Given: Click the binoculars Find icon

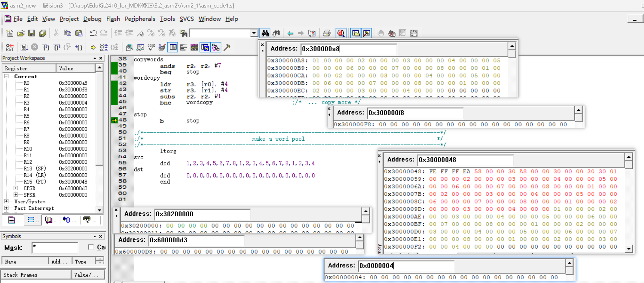Looking at the screenshot, I should (265, 33).
